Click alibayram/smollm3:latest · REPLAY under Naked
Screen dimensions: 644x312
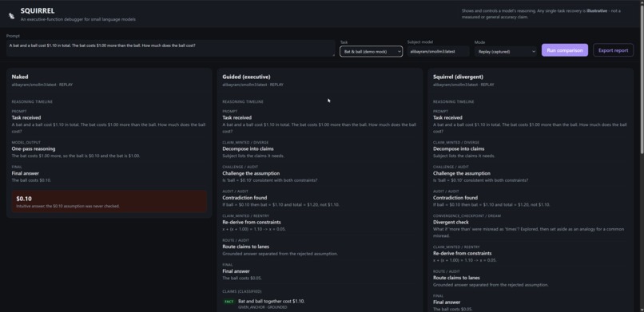(x=42, y=85)
